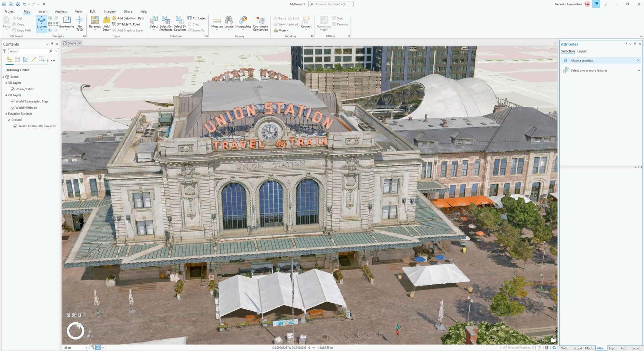Switch Contents to List By Selection
This screenshot has width=644, height=351.
(x=26, y=59)
